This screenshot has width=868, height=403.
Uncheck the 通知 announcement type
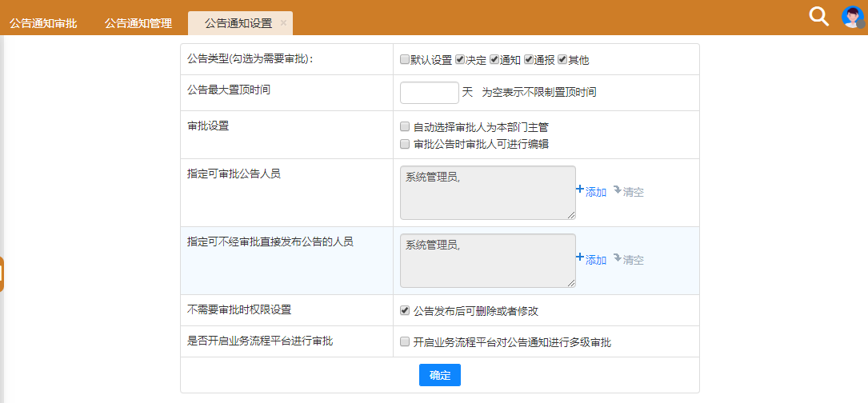pyautogui.click(x=494, y=60)
